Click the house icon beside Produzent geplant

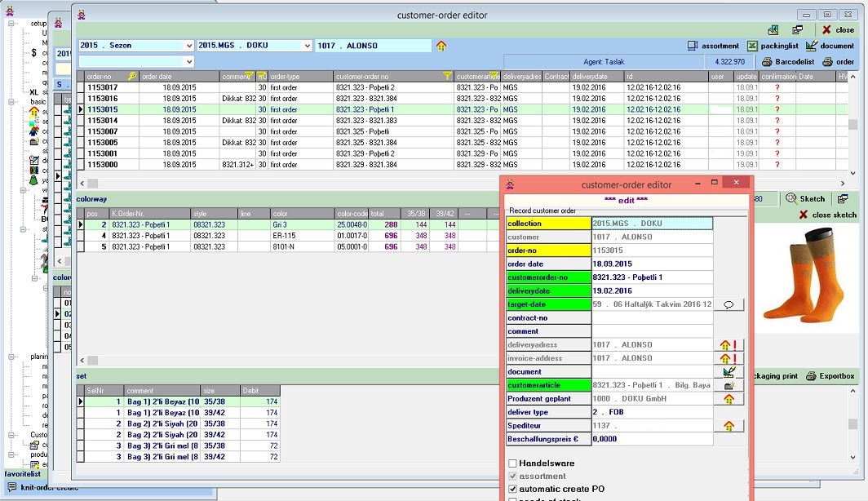point(728,399)
